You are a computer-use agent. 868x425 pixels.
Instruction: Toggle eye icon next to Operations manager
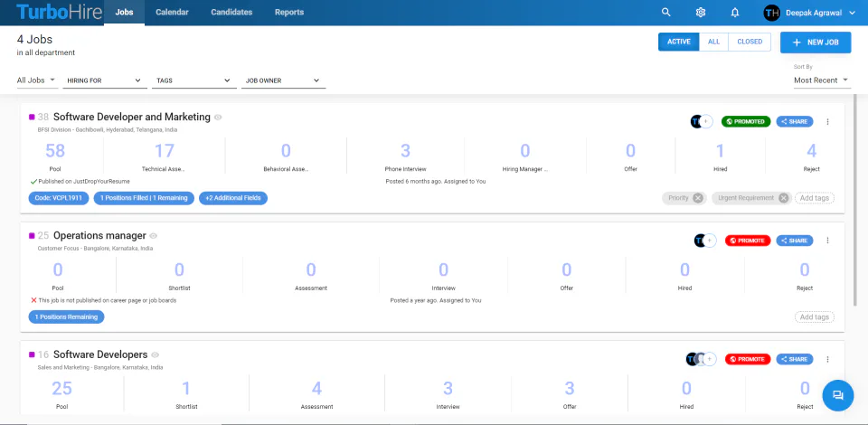(x=154, y=236)
